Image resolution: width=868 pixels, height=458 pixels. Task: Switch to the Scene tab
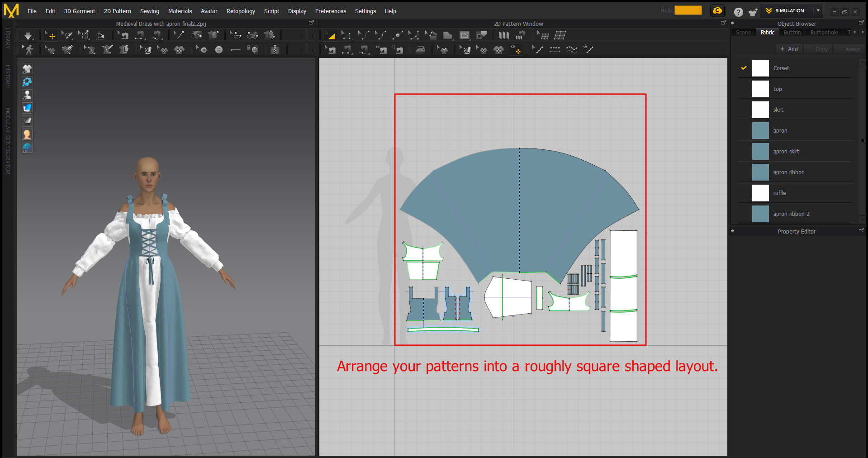(x=743, y=33)
